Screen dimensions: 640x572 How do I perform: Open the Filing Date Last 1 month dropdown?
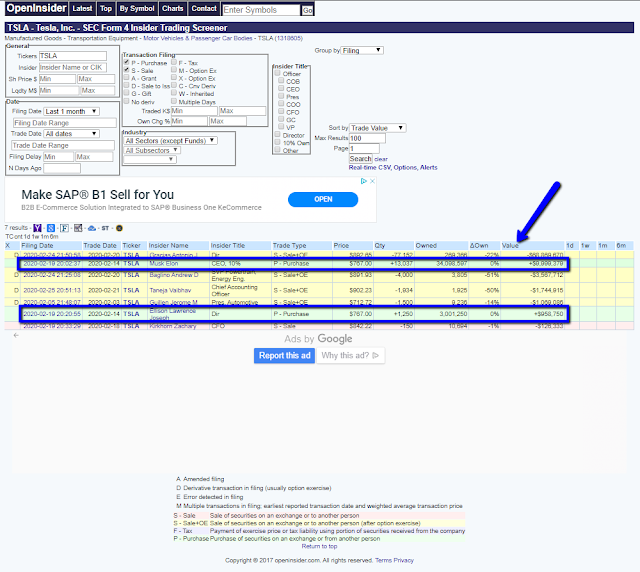click(x=71, y=111)
